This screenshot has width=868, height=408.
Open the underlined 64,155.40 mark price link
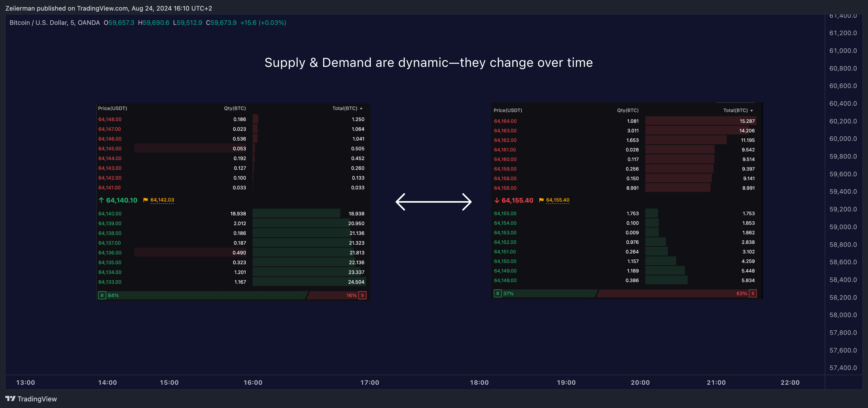558,200
